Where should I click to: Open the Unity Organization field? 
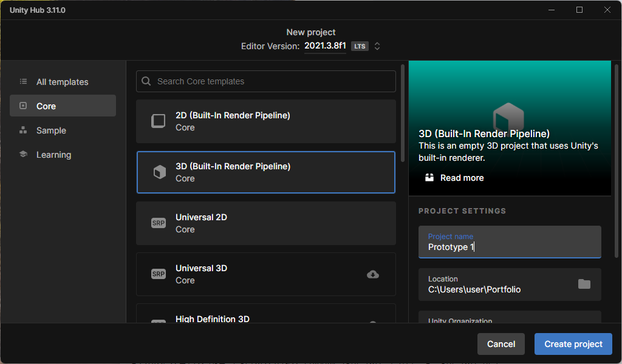point(510,317)
